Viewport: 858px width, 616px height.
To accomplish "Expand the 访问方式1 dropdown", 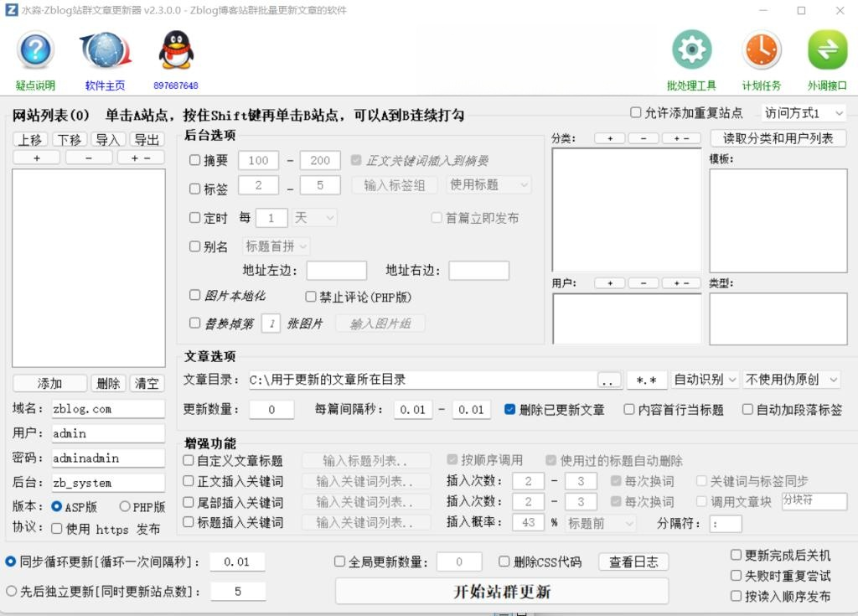I will (804, 113).
